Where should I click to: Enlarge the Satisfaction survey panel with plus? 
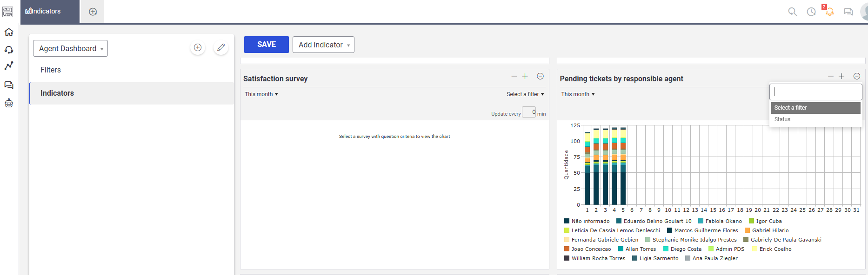pos(525,76)
